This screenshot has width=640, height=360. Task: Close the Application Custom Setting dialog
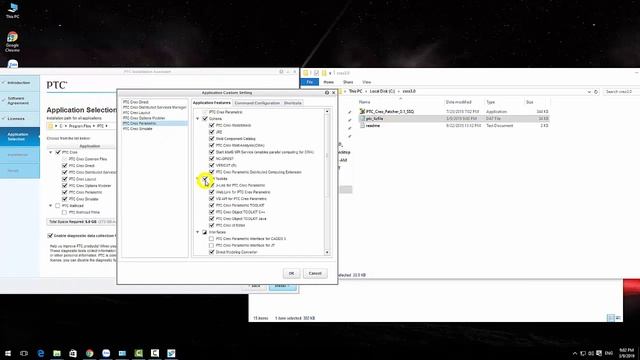pos(333,93)
